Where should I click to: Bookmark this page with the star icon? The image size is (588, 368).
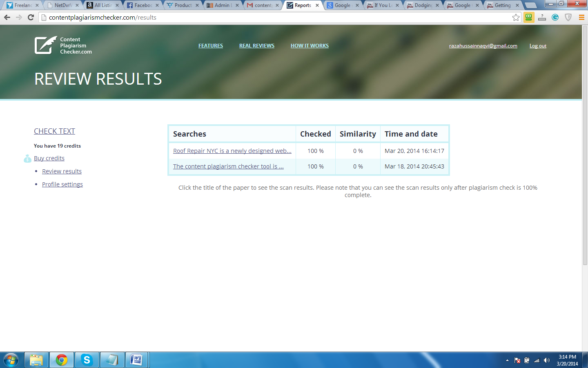516,17
